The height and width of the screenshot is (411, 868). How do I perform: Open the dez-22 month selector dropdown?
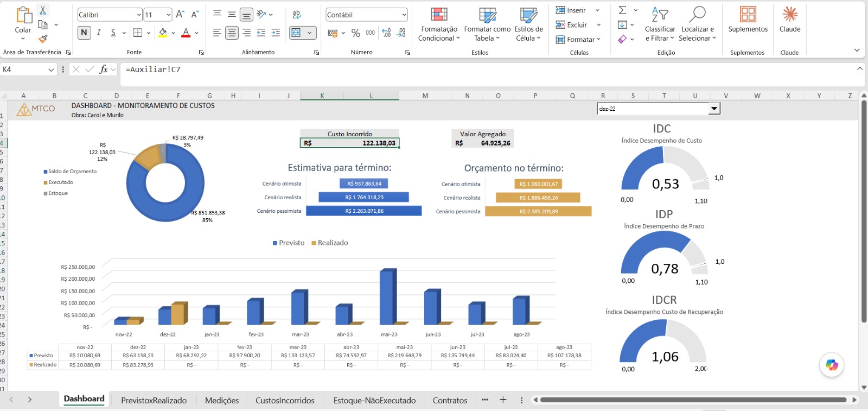(x=714, y=109)
